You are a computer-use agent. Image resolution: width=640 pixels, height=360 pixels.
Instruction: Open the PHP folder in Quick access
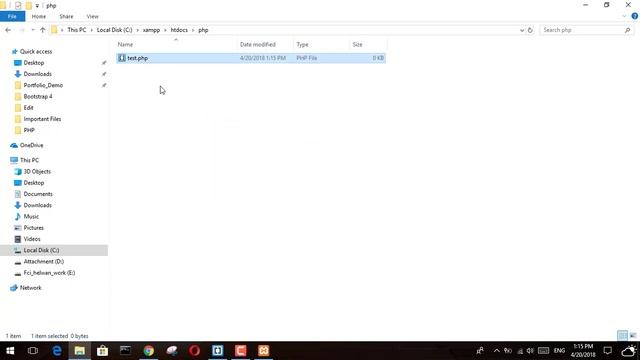(x=29, y=130)
